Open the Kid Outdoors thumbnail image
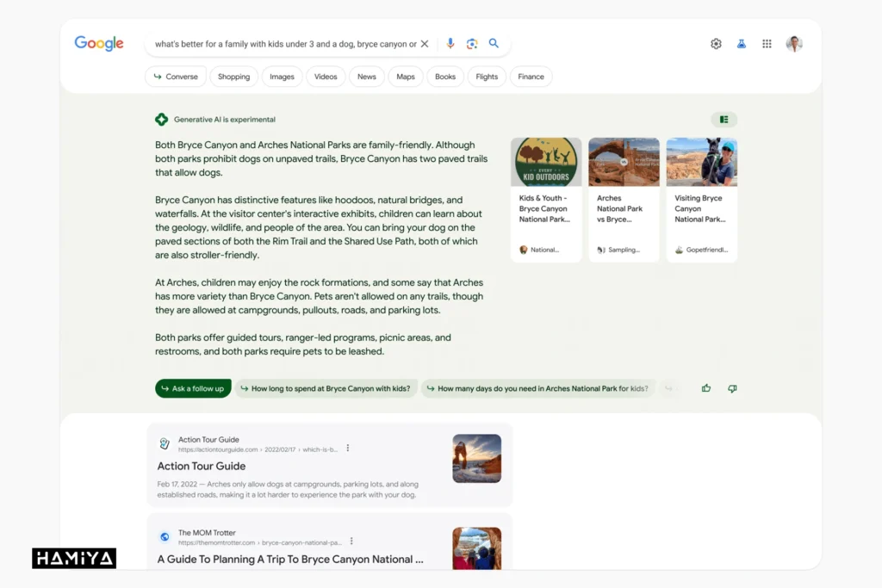Screen dimensions: 882x588 (546, 162)
